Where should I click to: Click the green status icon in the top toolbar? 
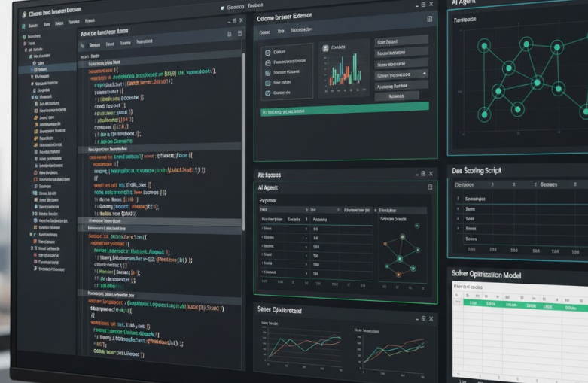(x=230, y=8)
